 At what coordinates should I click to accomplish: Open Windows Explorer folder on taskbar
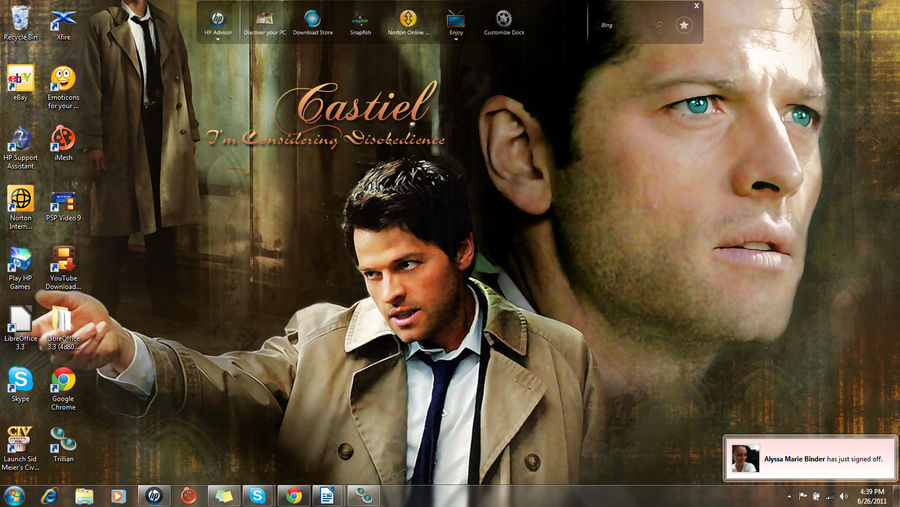(84, 496)
